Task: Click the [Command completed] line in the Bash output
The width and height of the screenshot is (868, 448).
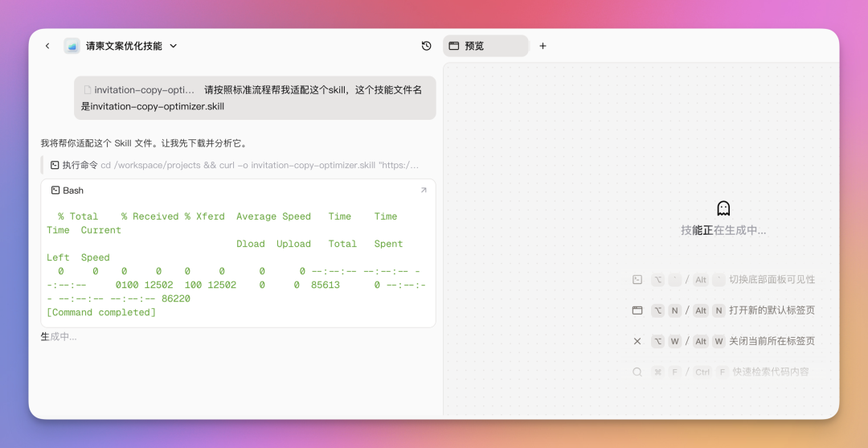Action: pos(101,312)
